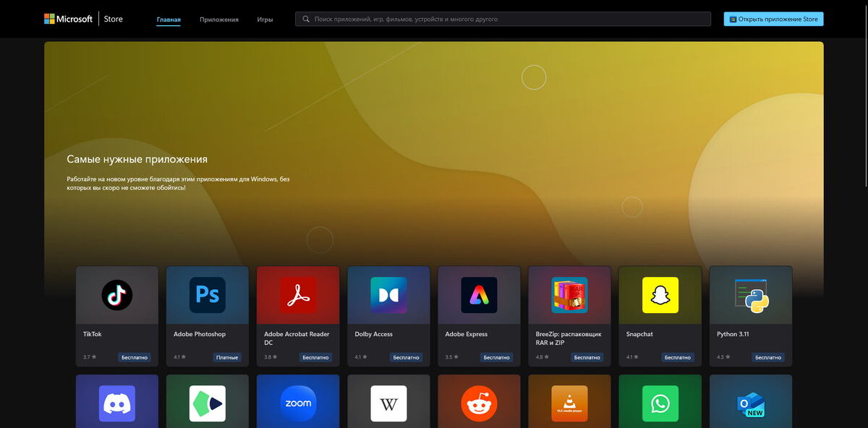Viewport: 868px width, 428px height.
Task: Click the Snapchat Бесплатно button
Action: [678, 357]
